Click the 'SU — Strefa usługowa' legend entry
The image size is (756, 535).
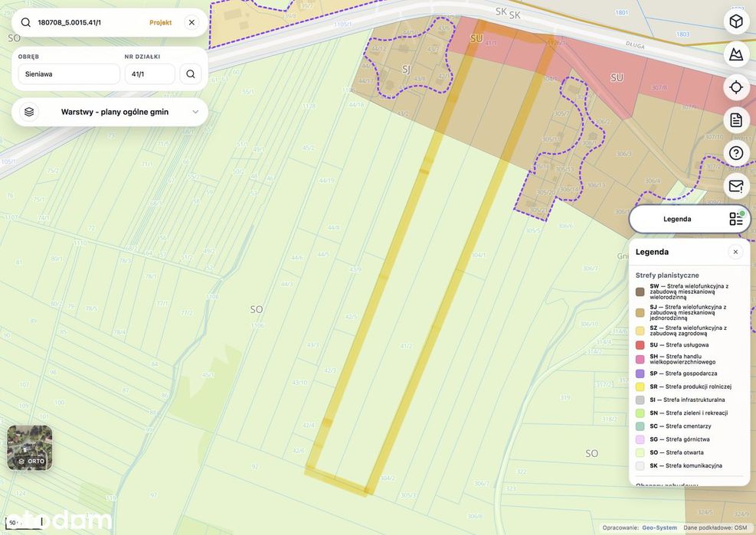pyautogui.click(x=679, y=345)
